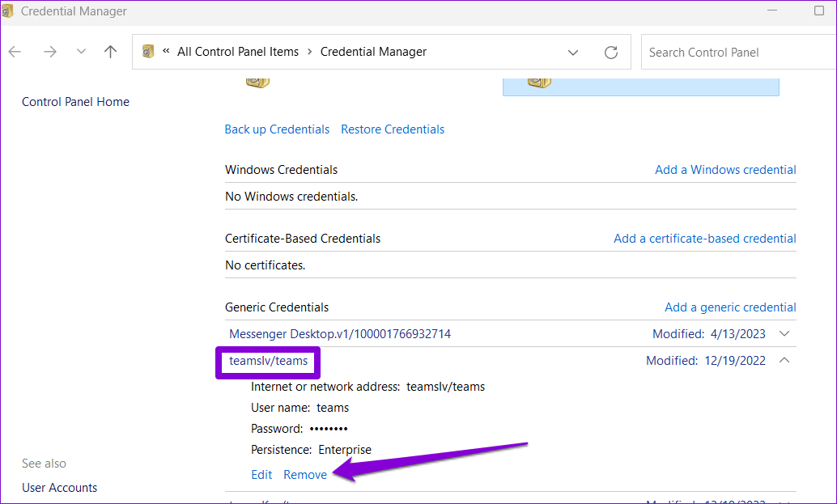
Task: Remove the teamslv/teams credential
Action: [x=305, y=475]
